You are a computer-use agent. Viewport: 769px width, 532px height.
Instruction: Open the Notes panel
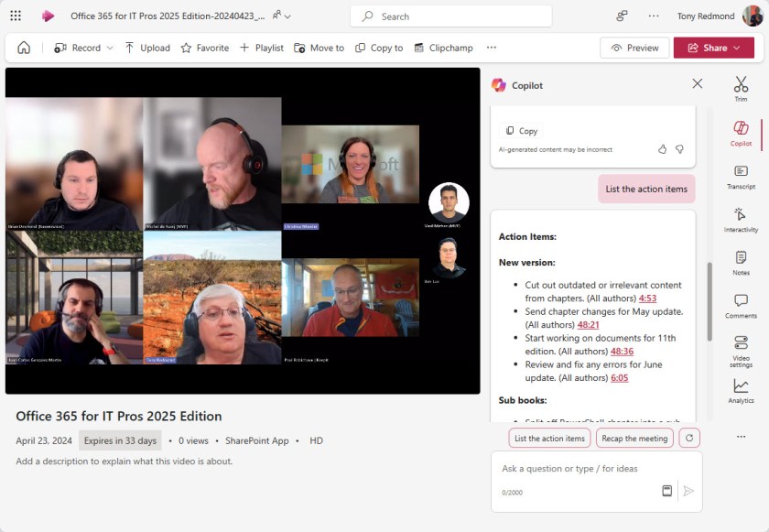(x=741, y=263)
